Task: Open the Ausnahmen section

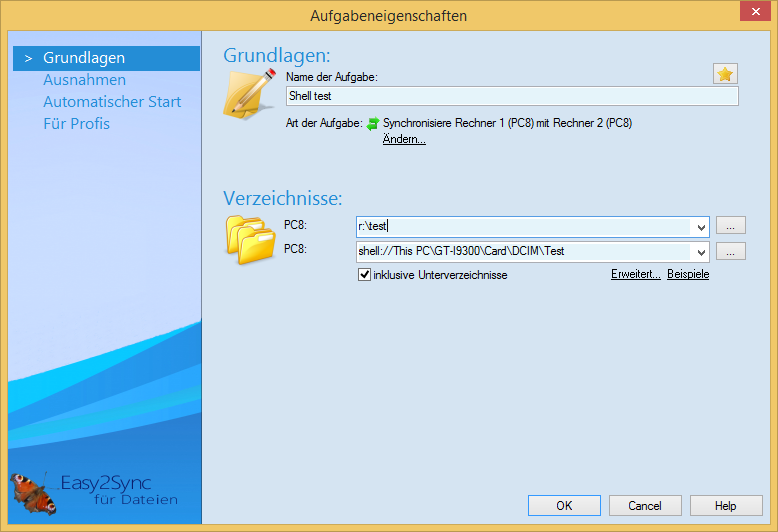Action: [84, 80]
